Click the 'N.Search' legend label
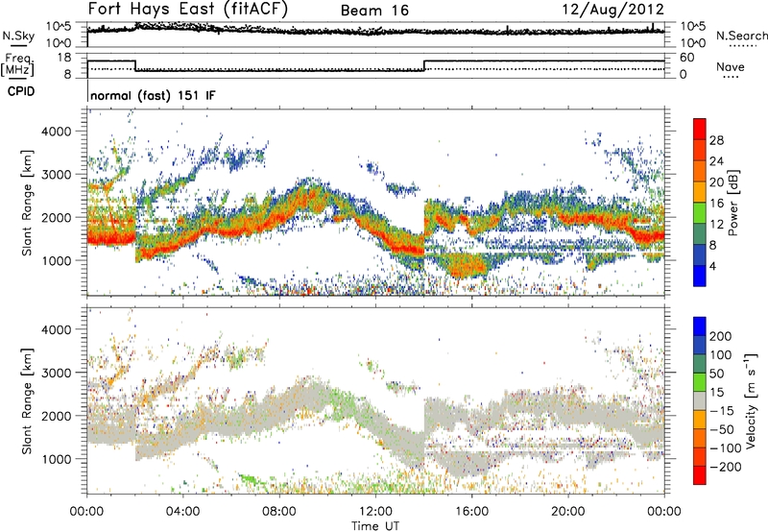Image resolution: width=768 pixels, height=532 pixels. tap(741, 36)
